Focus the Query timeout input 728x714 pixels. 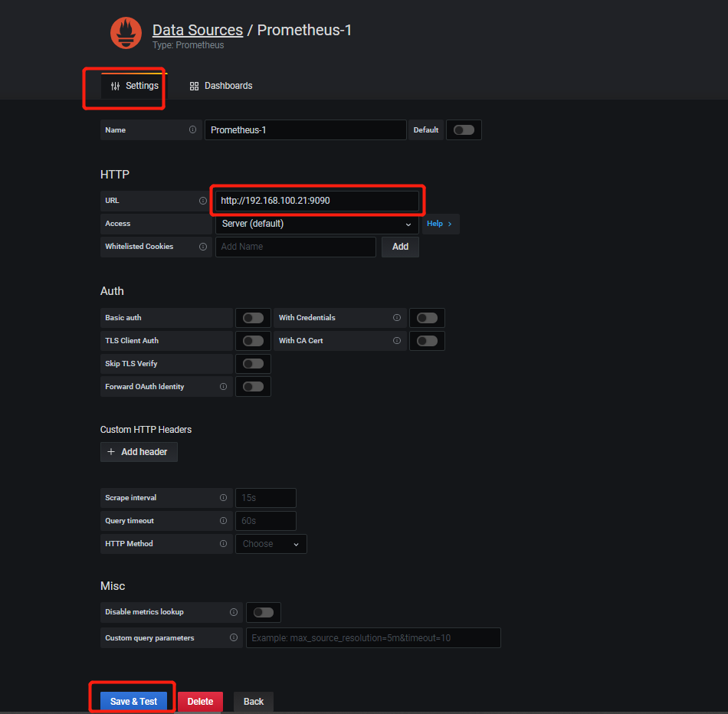(266, 521)
